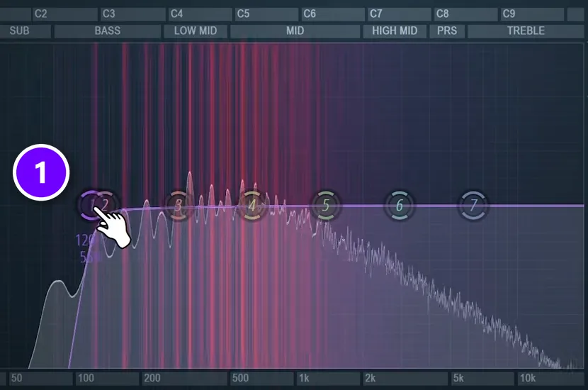Select EQ band 2 node
Screen dimensions: 588x390
point(106,205)
